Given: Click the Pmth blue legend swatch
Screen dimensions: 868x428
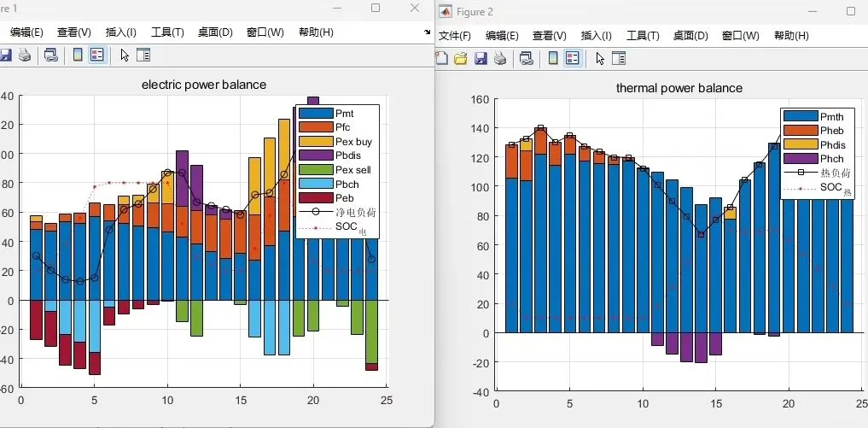Looking at the screenshot, I should tap(801, 116).
